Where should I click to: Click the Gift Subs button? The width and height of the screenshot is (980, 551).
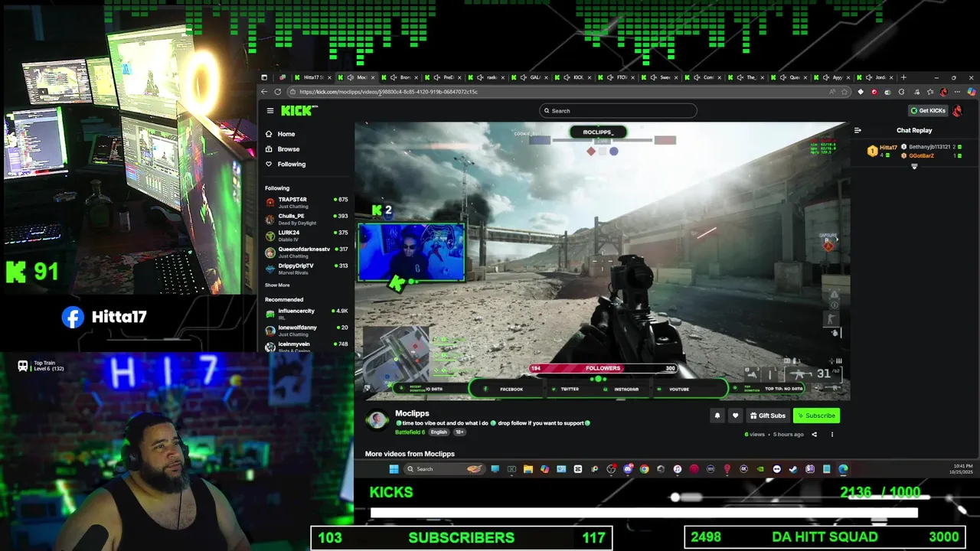767,416
